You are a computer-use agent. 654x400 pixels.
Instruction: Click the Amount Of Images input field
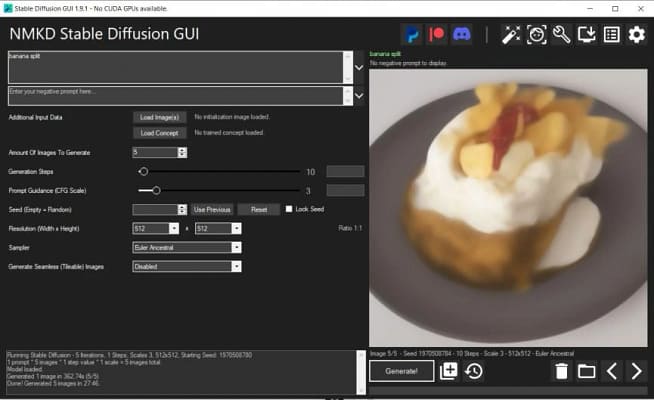[155, 152]
